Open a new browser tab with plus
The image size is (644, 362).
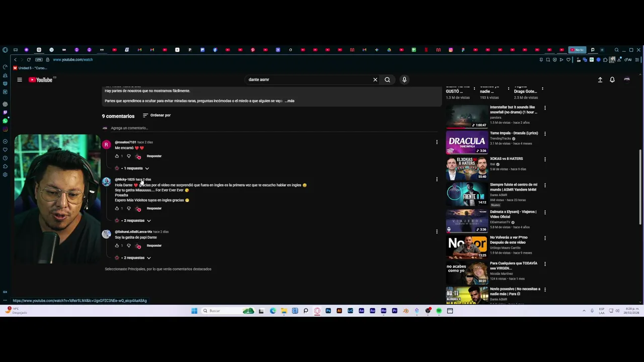click(602, 50)
